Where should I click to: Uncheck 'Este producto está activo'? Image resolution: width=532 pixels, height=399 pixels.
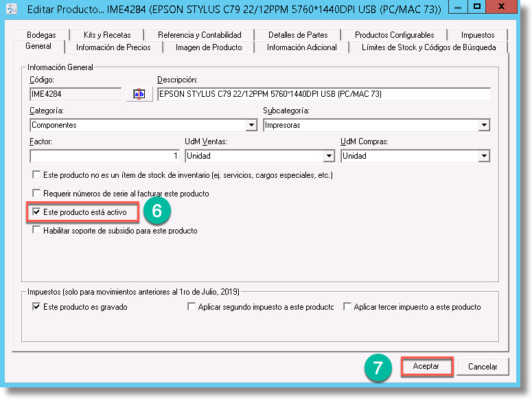click(36, 212)
